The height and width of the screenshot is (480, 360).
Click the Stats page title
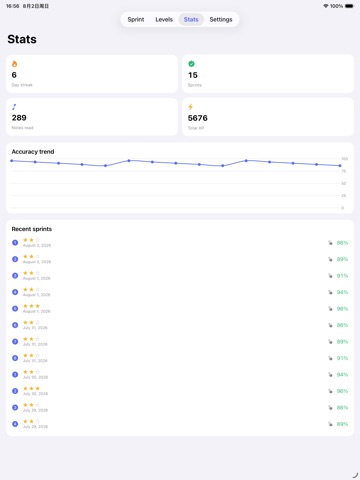(x=22, y=39)
